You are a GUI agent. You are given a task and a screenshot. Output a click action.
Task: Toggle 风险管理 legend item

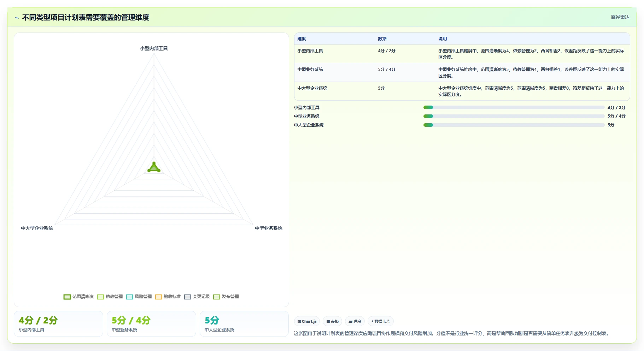click(x=139, y=297)
